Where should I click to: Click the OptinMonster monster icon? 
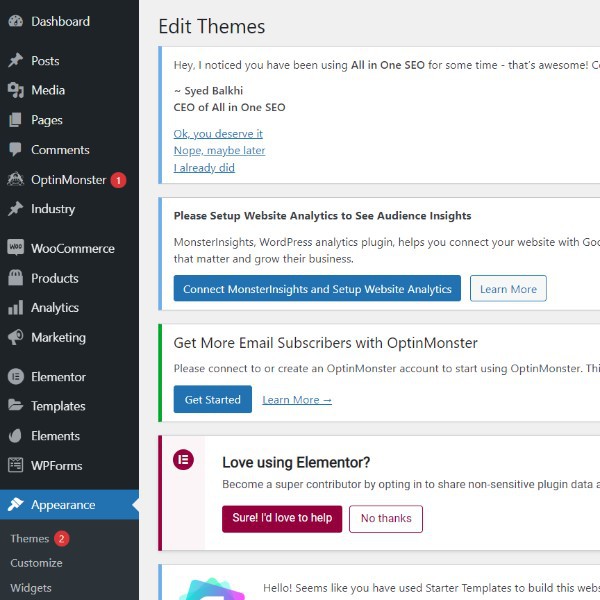(16, 179)
